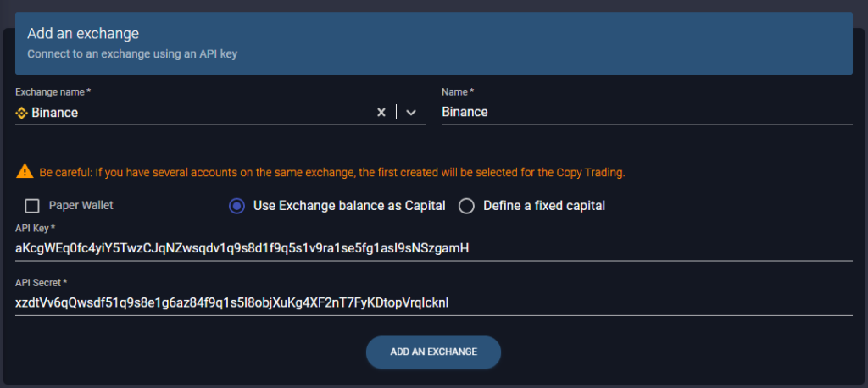Clear the selected exchange with the X
This screenshot has height=388, width=868.
coord(381,113)
